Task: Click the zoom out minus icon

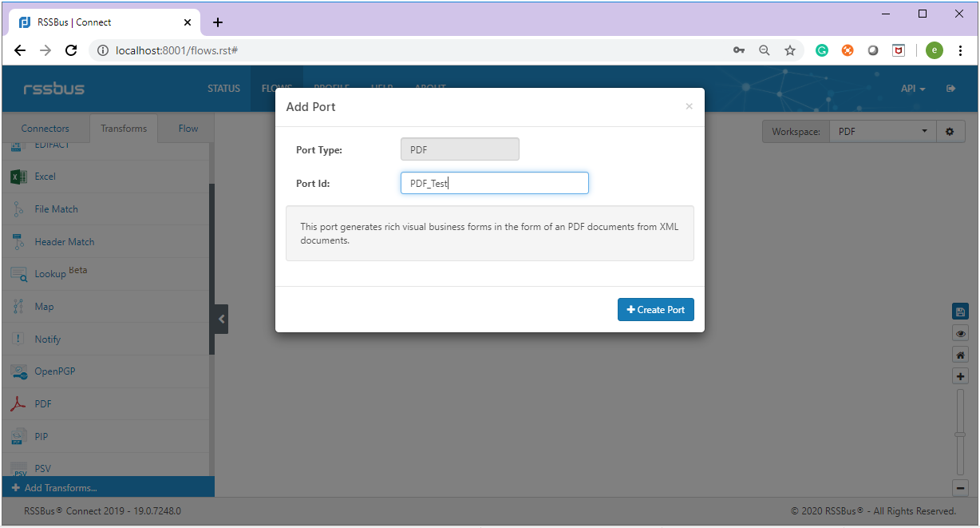Action: pos(960,488)
